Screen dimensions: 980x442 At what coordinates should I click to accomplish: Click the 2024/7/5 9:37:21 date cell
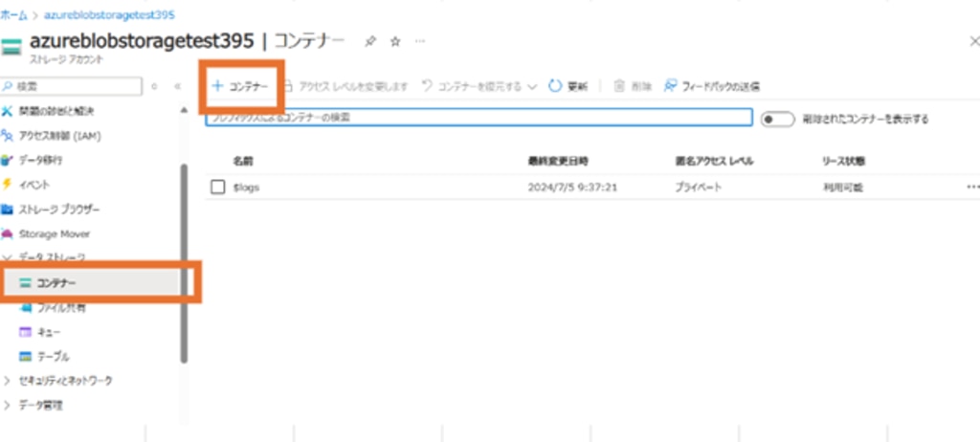point(572,187)
